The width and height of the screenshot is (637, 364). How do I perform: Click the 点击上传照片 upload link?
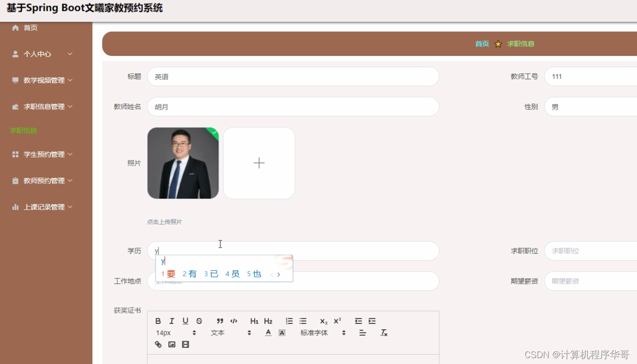click(164, 221)
